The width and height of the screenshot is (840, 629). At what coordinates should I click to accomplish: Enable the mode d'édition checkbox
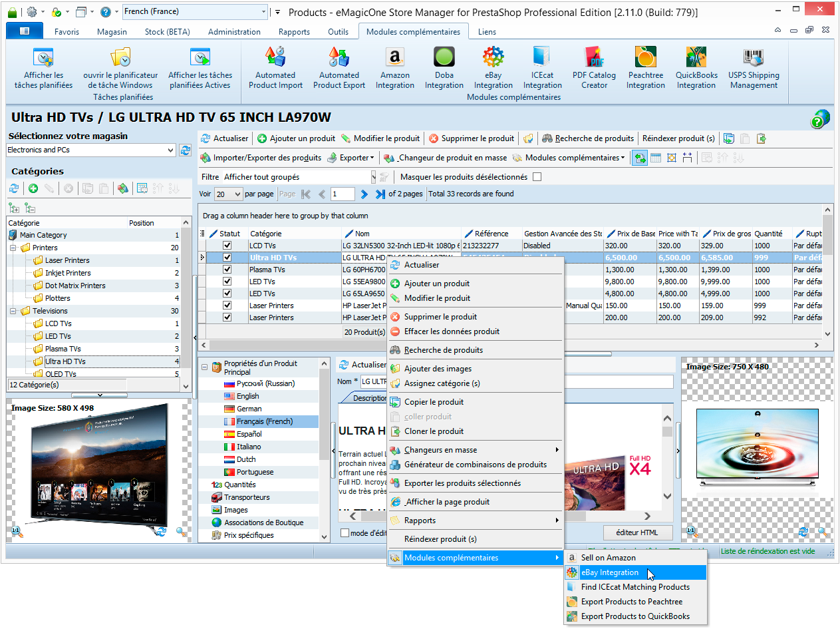coord(345,532)
